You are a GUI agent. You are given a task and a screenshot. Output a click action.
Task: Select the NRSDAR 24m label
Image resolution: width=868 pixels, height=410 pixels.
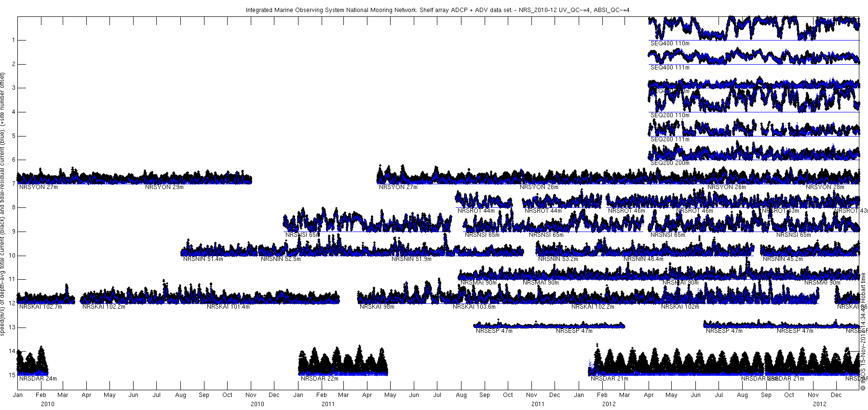(x=38, y=379)
